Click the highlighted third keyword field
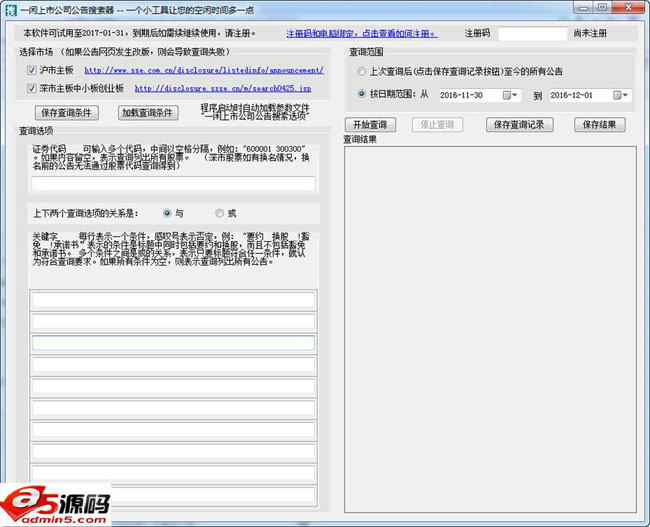 pyautogui.click(x=173, y=343)
